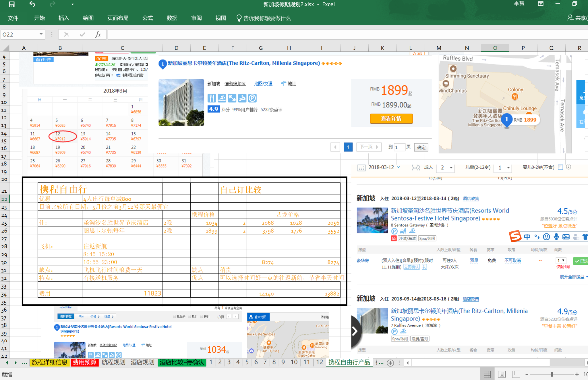Toggle punctuation mode on Sogou bar

tap(537, 237)
